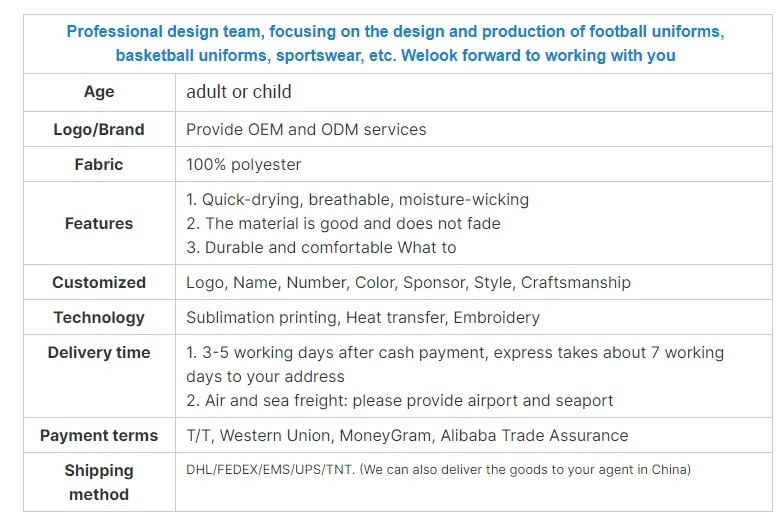Image resolution: width=780 pixels, height=518 pixels.
Task: Select the Technology row label
Action: coord(99,317)
